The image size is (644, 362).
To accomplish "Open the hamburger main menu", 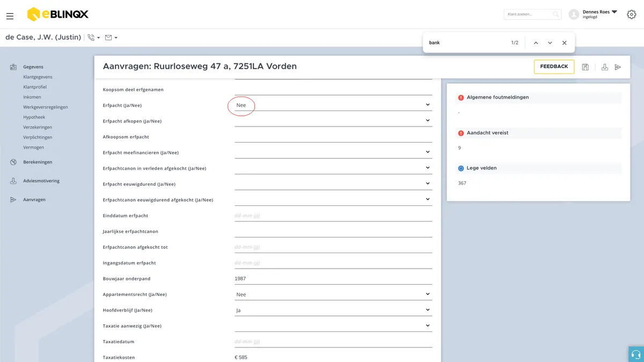I will click(10, 16).
